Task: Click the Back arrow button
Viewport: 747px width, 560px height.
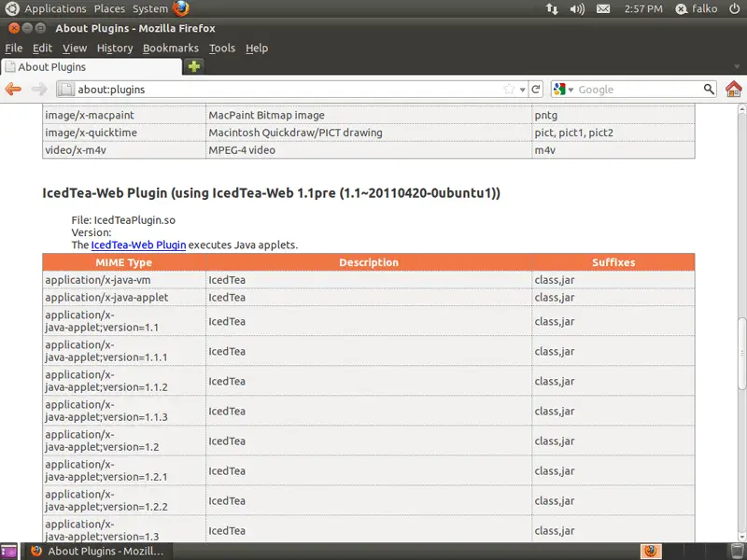Action: pyautogui.click(x=13, y=89)
